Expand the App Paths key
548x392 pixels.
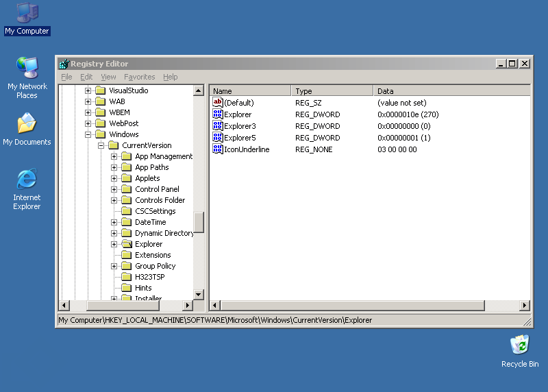(x=114, y=167)
